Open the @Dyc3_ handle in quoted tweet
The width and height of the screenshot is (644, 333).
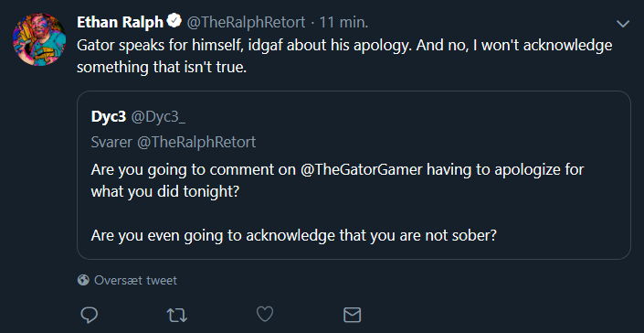[x=158, y=117]
